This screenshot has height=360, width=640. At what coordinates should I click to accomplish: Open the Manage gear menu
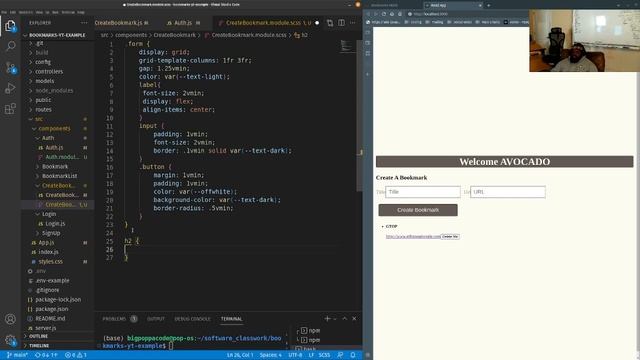[10, 340]
